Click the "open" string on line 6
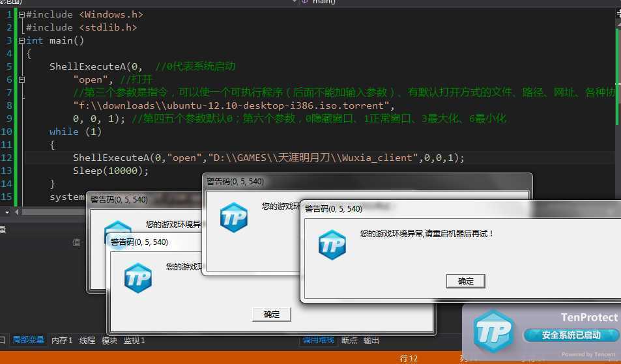 pos(91,80)
